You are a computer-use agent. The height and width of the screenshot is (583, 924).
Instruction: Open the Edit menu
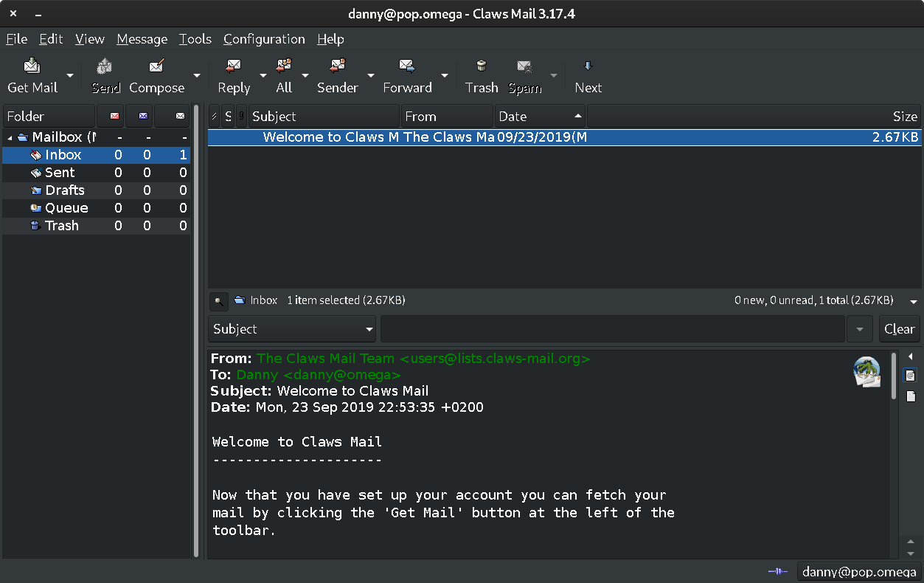point(51,39)
